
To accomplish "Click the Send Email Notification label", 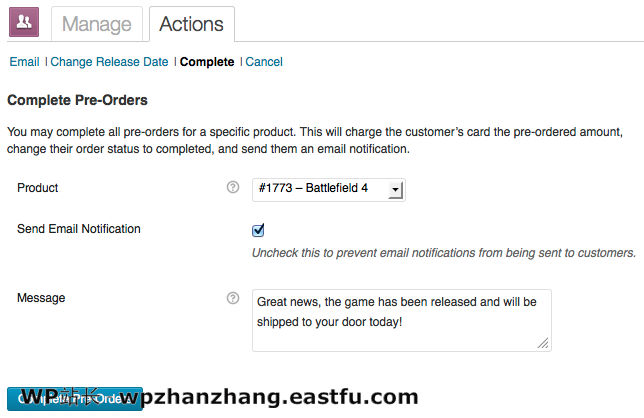I will pyautogui.click(x=79, y=229).
